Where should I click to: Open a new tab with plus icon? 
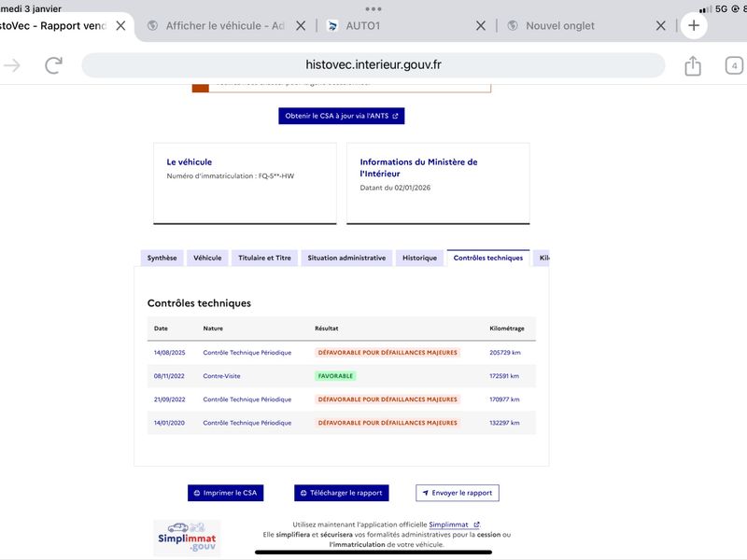coord(693,25)
